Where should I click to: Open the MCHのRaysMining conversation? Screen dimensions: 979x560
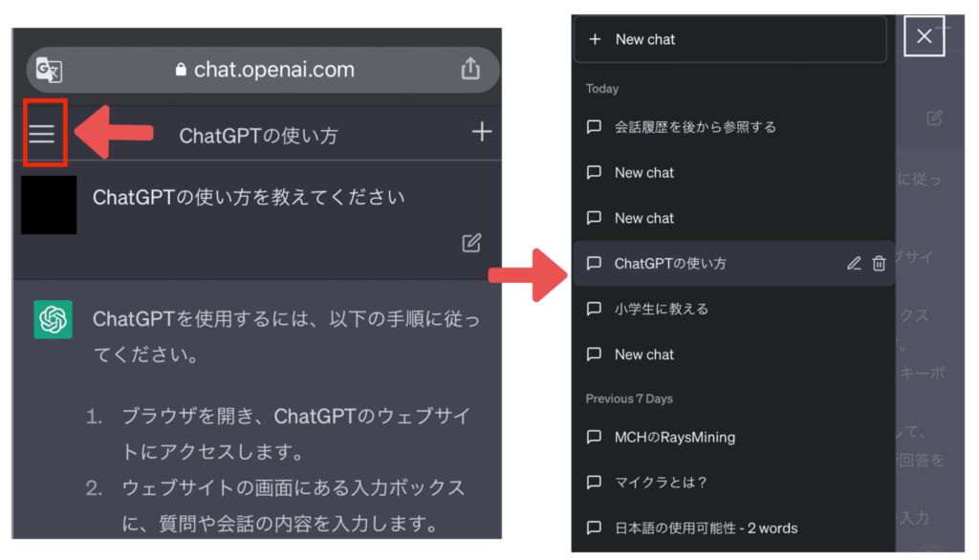pos(674,437)
